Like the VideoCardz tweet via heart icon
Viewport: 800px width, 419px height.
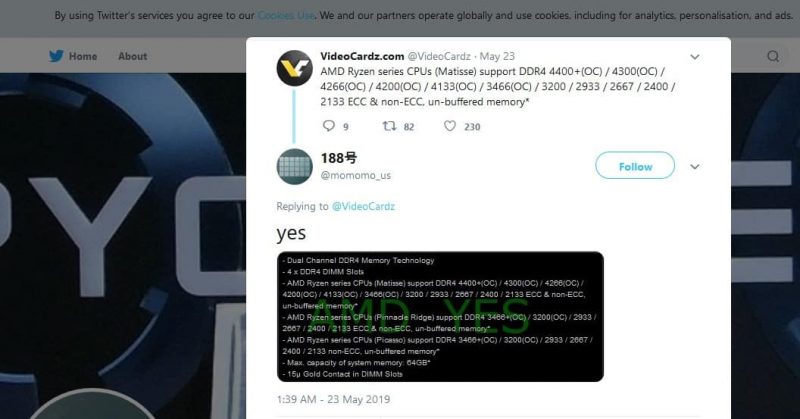point(449,126)
